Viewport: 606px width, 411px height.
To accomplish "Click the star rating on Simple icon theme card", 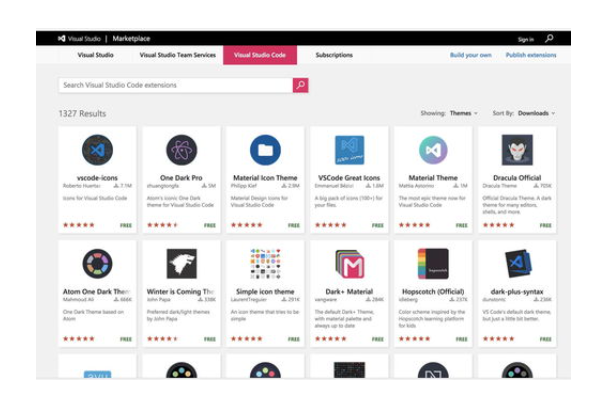I will pos(247,339).
